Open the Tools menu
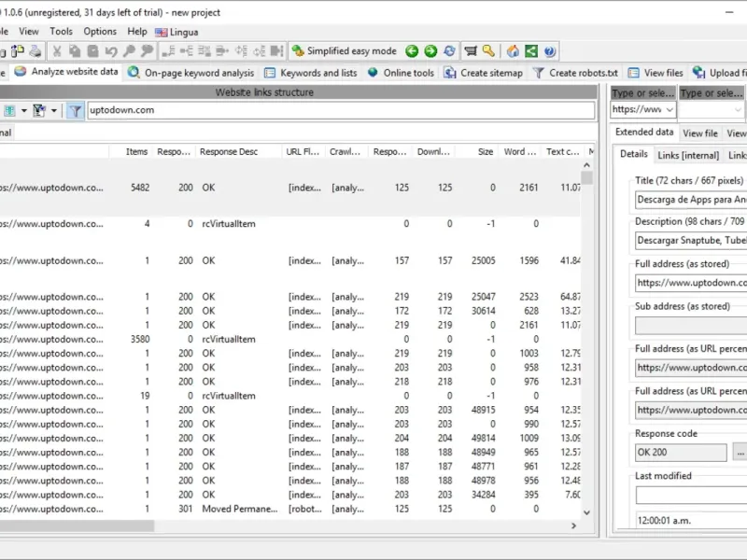 point(62,32)
